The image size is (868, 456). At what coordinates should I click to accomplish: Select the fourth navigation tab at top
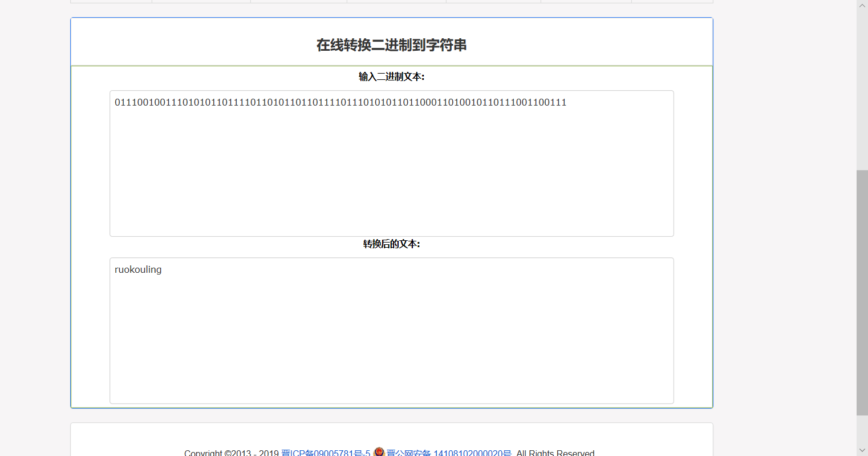[x=396, y=1]
